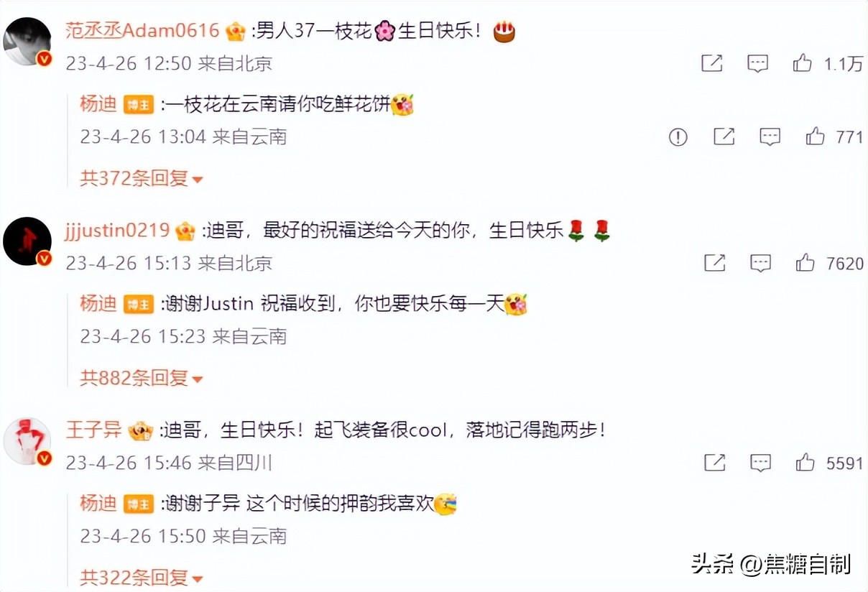Image resolution: width=868 pixels, height=592 pixels.
Task: View jjjustin0219's dark avatar
Action: (x=27, y=241)
